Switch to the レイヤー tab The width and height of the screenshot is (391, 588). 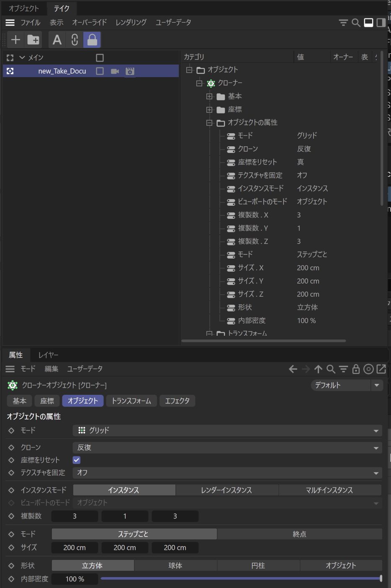coord(49,355)
